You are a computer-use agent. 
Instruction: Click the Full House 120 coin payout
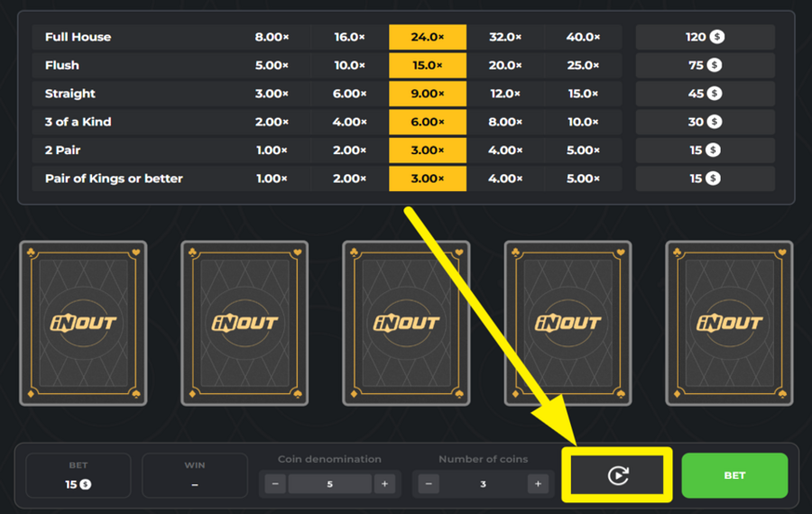coord(706,37)
